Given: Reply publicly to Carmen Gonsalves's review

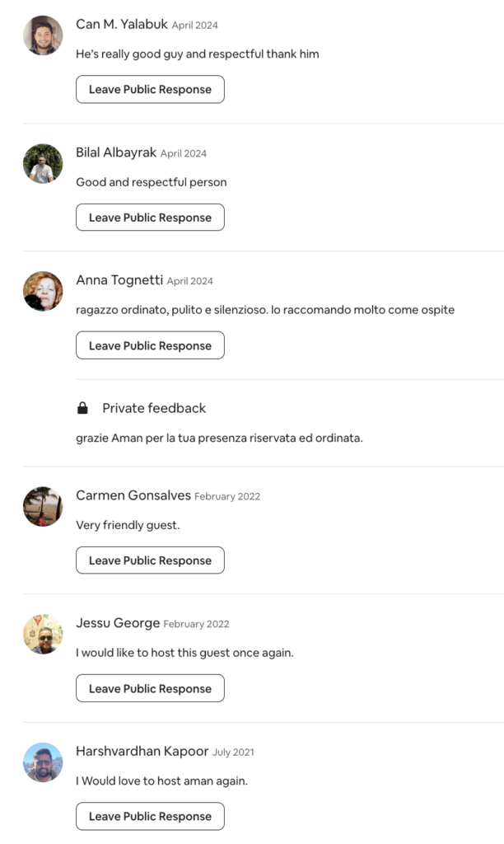Looking at the screenshot, I should click(150, 560).
